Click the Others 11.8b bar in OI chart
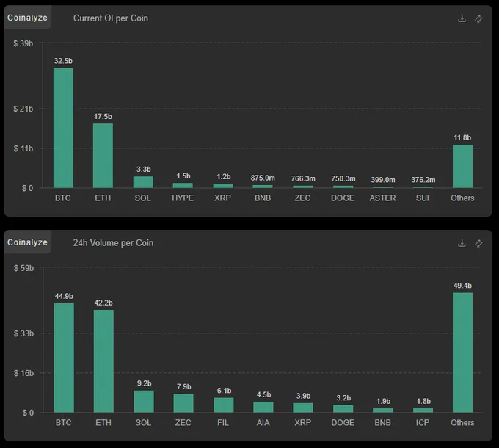Screen dimensions: 499x448 coord(462,166)
